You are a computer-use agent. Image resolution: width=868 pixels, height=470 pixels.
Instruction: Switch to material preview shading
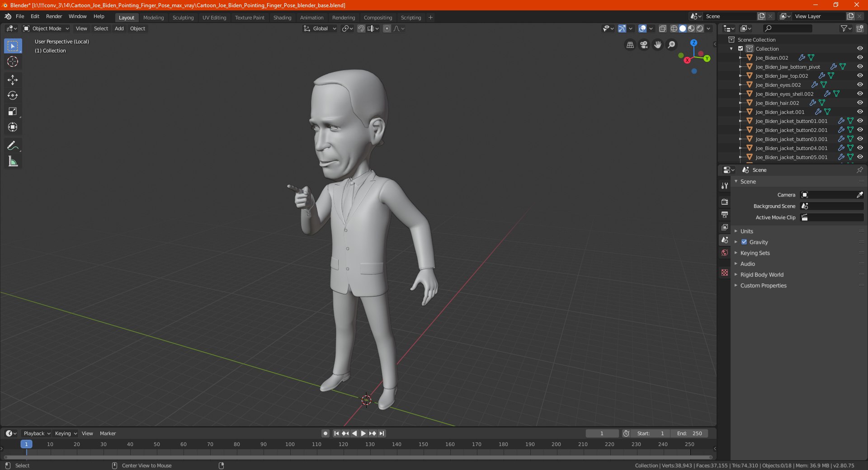point(691,28)
